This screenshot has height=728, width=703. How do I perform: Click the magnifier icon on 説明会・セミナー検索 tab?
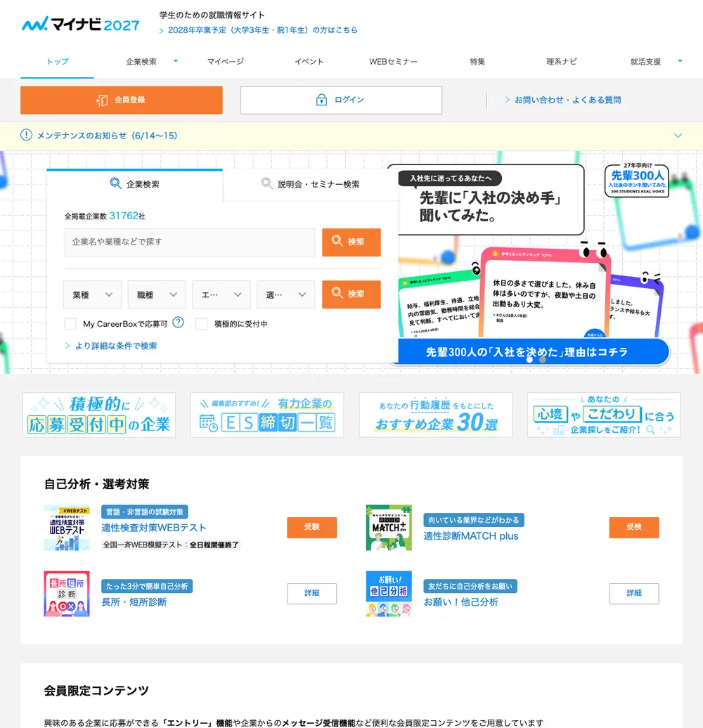click(266, 183)
